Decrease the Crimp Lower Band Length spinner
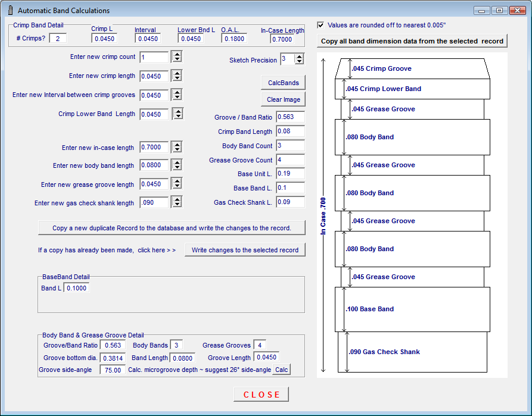This screenshot has height=416, width=532. pyautogui.click(x=178, y=116)
